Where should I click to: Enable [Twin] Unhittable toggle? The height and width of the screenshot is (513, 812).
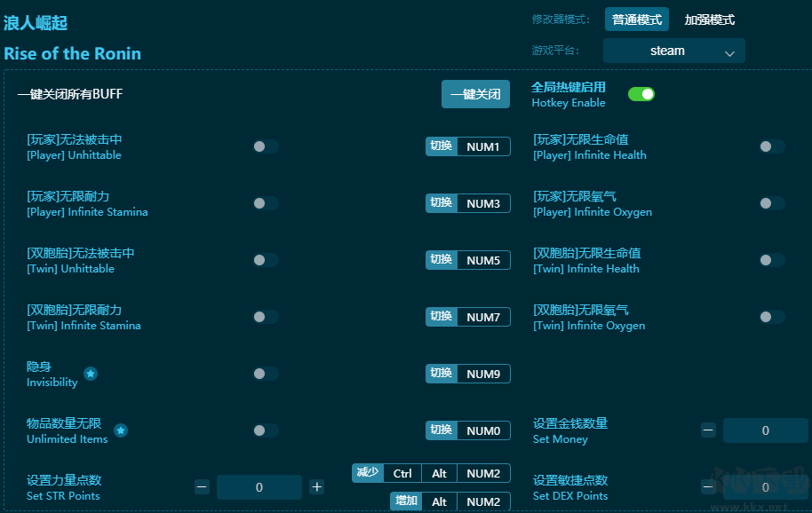[264, 260]
